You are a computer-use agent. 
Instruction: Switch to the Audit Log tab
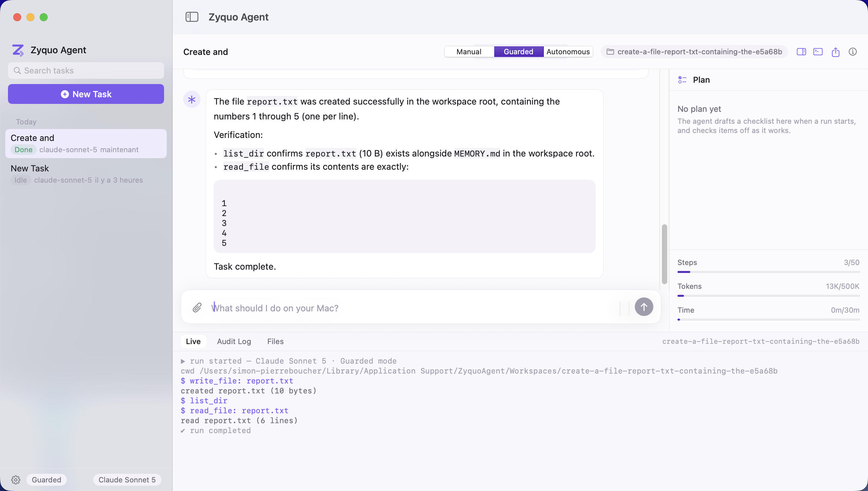234,341
